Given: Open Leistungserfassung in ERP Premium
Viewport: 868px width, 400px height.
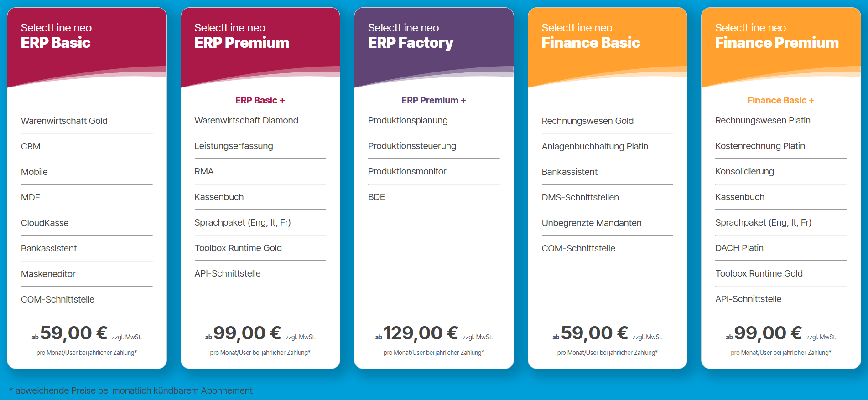Looking at the screenshot, I should (x=234, y=146).
